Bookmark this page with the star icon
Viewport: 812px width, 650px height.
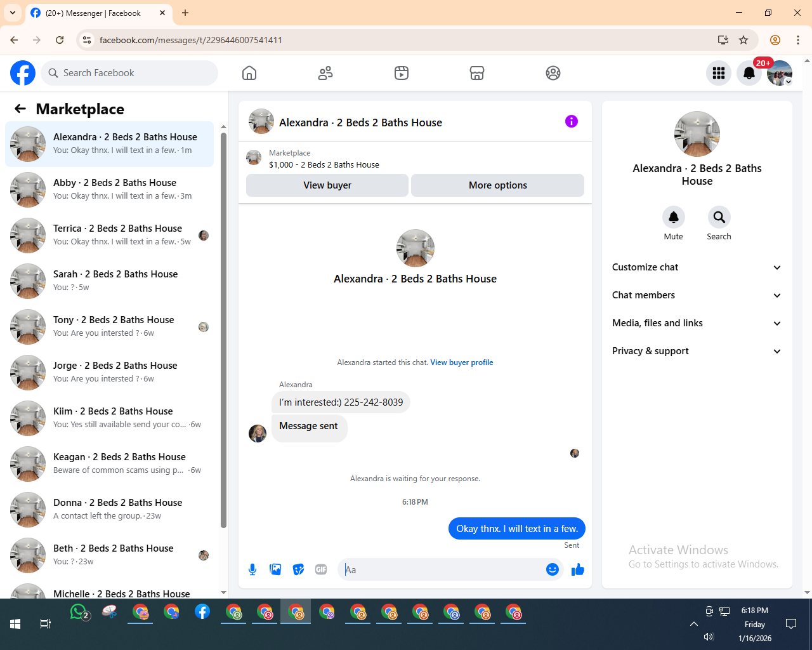(743, 40)
